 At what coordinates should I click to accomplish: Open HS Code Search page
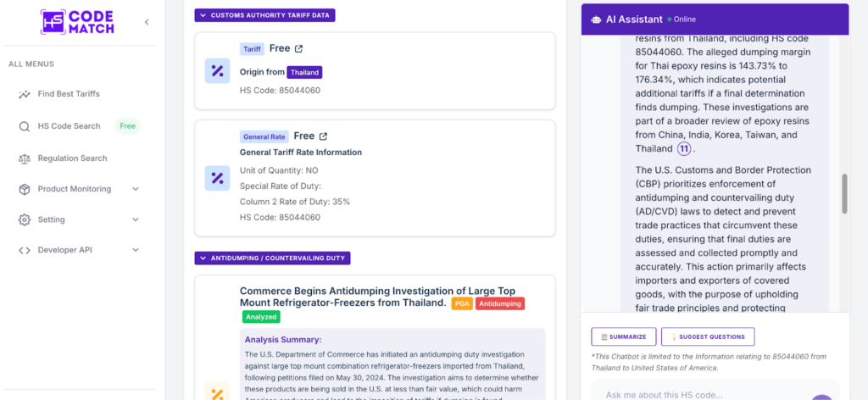[70, 126]
